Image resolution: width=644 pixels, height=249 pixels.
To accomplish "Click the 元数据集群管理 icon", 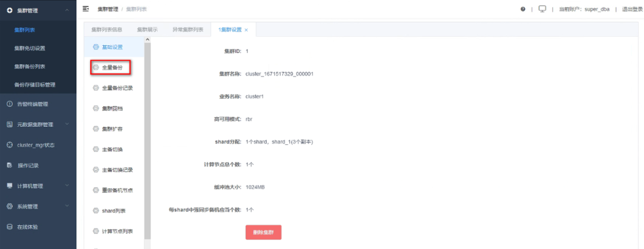I will click(10, 125).
